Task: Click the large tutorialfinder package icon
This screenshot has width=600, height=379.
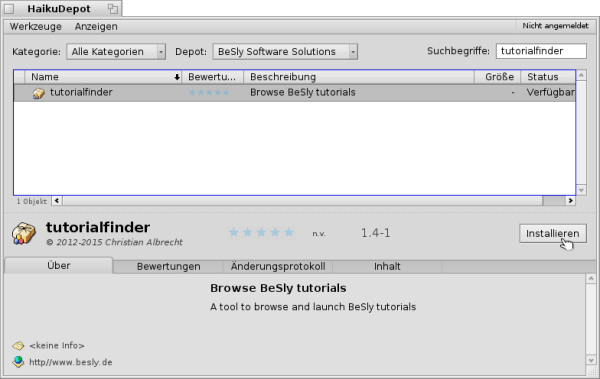Action: tap(23, 233)
